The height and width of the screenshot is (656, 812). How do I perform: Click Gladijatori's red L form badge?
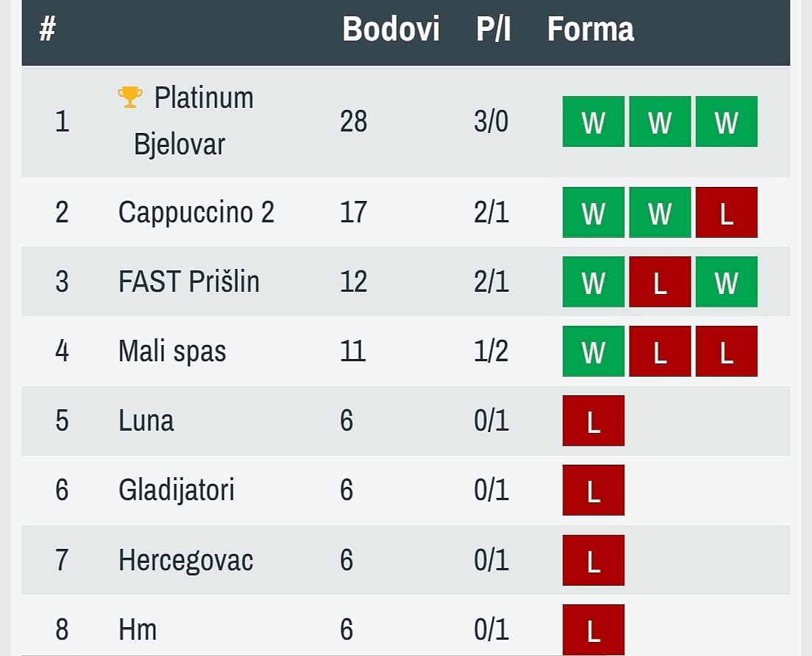(x=593, y=490)
